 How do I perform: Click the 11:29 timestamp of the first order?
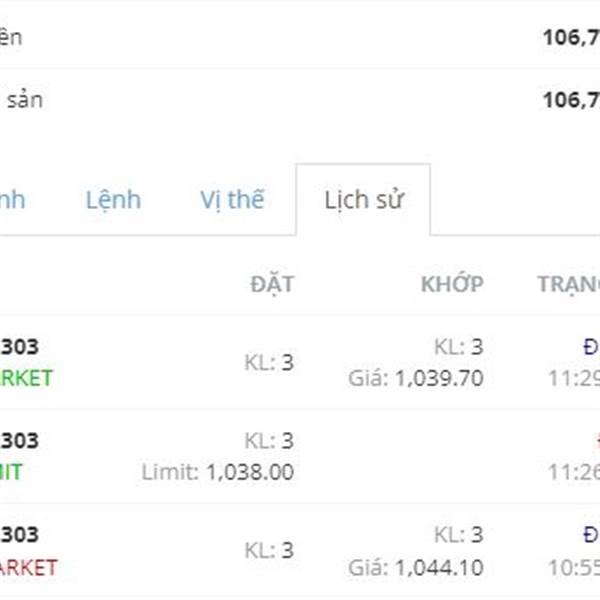pyautogui.click(x=574, y=378)
